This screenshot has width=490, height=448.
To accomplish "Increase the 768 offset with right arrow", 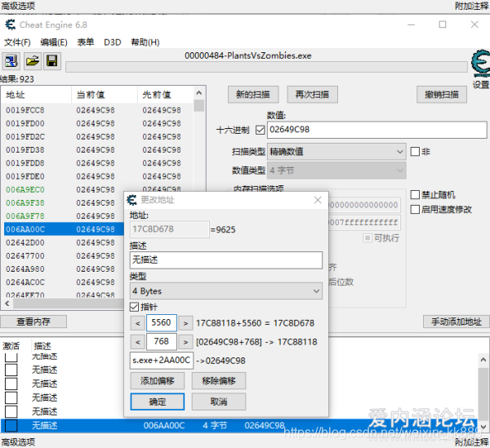I will click(185, 342).
